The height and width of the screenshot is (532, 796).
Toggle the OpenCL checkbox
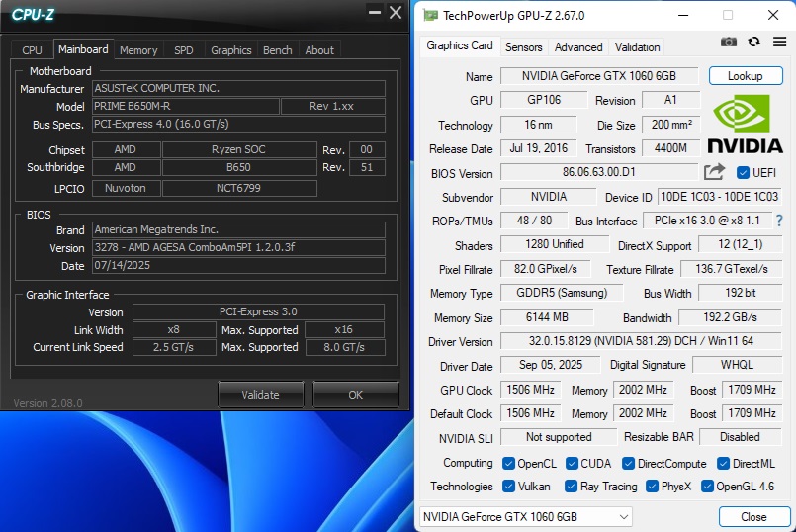tap(508, 463)
